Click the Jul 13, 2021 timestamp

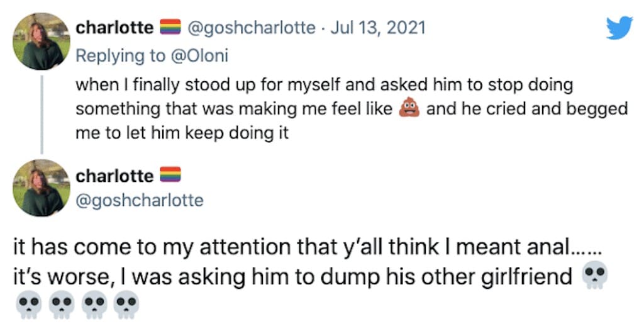click(x=378, y=28)
